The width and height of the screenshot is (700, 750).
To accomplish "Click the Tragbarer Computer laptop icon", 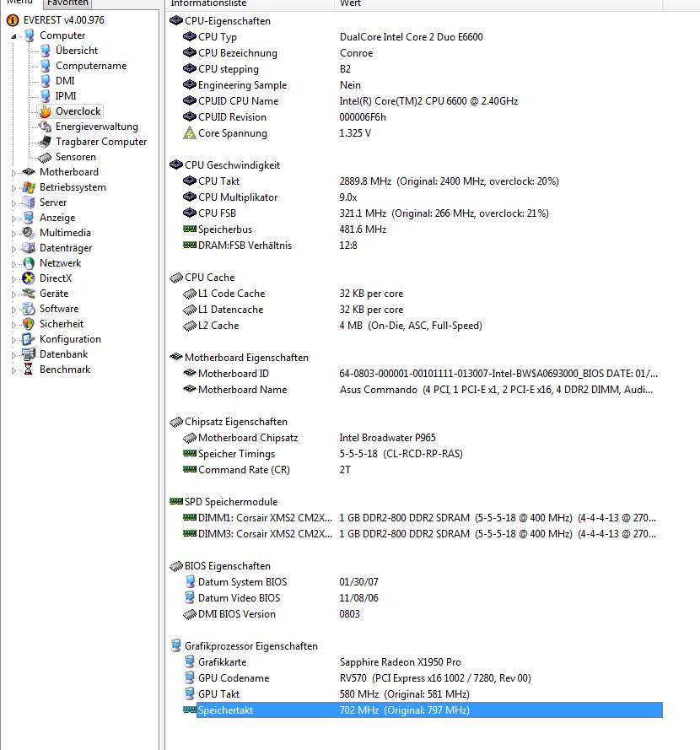I will click(x=46, y=142).
